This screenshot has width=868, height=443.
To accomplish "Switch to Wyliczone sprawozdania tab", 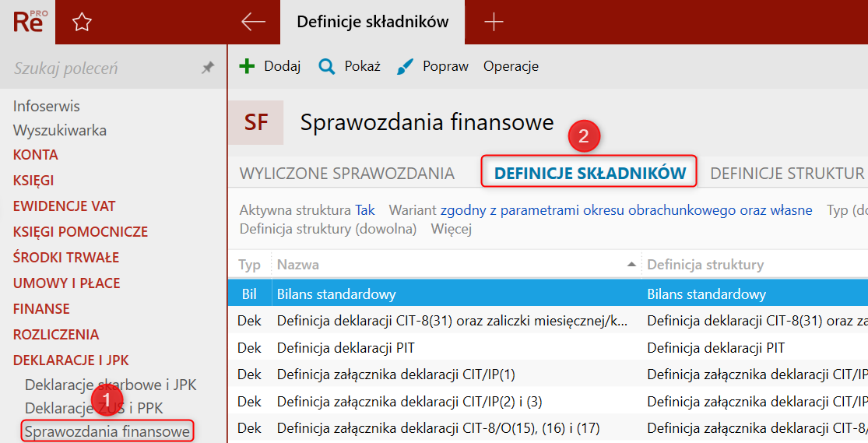I will 346,173.
